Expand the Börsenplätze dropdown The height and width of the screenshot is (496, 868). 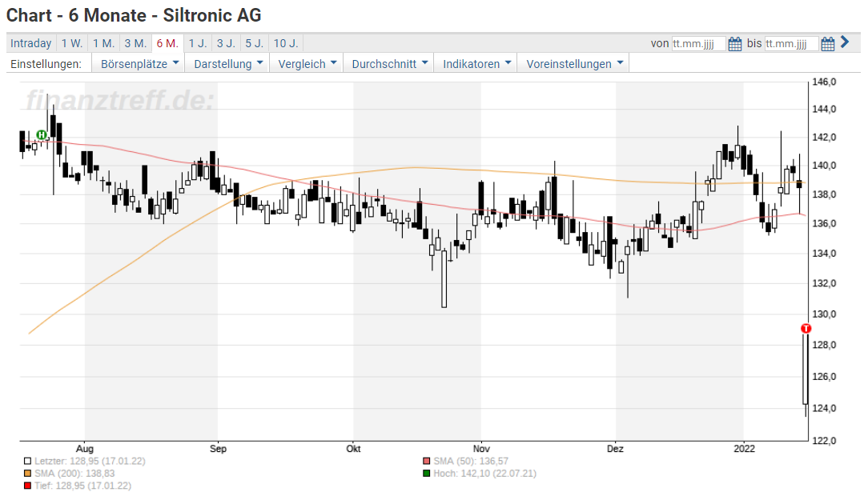tap(139, 63)
